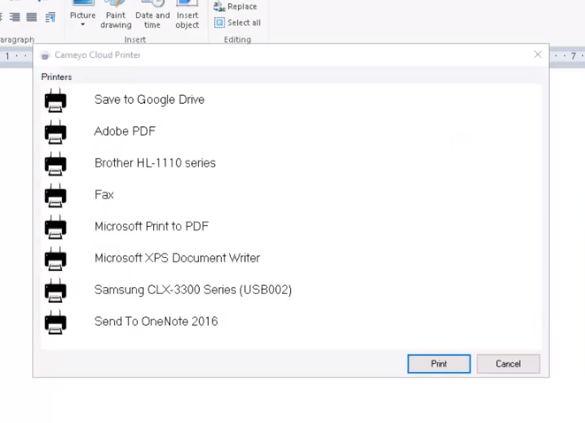Click Select all in WordPad Editing group
This screenshot has width=585, height=423.
(237, 23)
